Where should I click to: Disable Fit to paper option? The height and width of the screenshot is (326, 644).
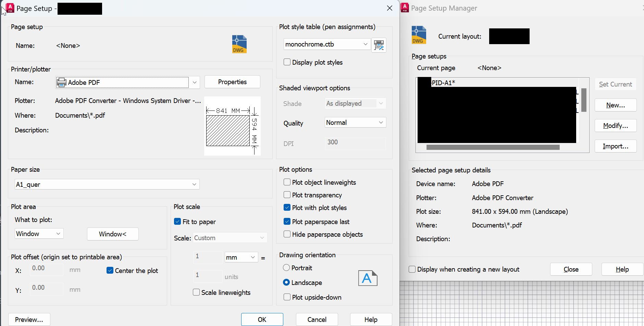pos(177,221)
